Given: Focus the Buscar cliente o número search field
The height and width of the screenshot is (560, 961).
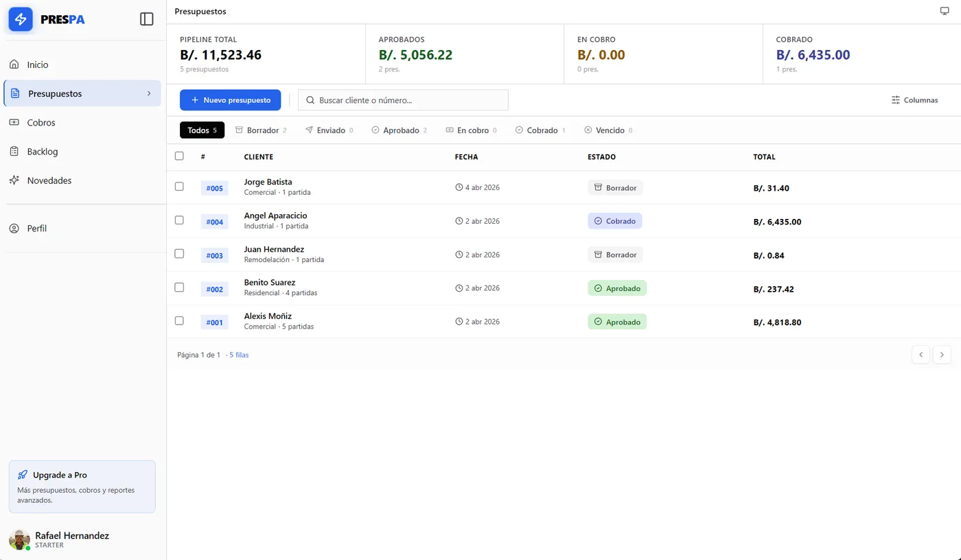Looking at the screenshot, I should point(408,100).
